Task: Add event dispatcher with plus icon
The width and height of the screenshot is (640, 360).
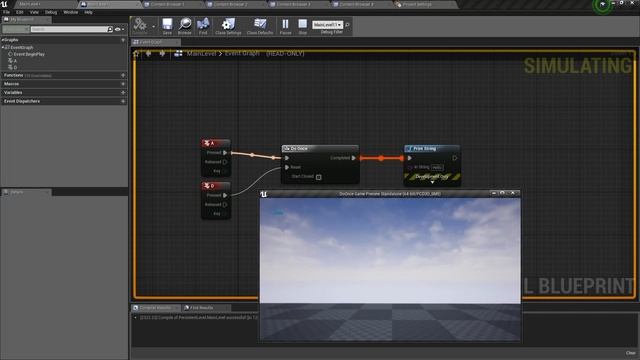Action: click(x=123, y=101)
